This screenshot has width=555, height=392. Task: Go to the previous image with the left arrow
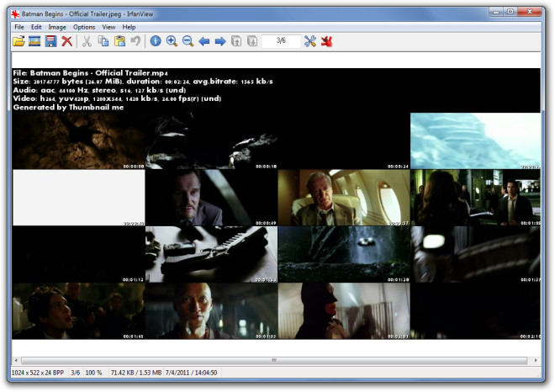[x=203, y=41]
